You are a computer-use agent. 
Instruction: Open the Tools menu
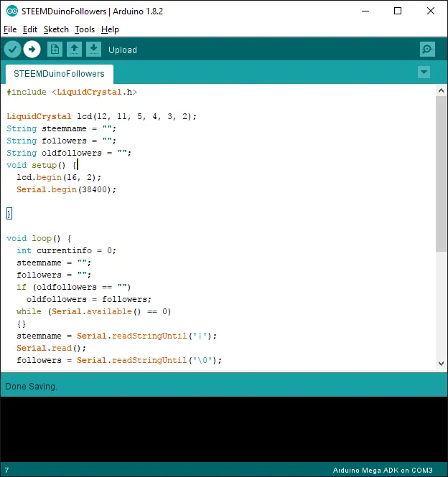85,29
